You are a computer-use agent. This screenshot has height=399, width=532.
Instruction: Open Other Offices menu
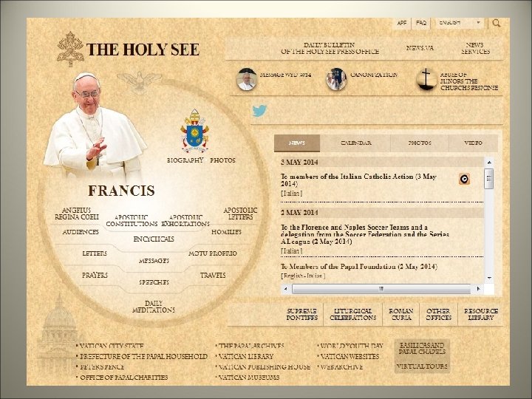pos(438,315)
